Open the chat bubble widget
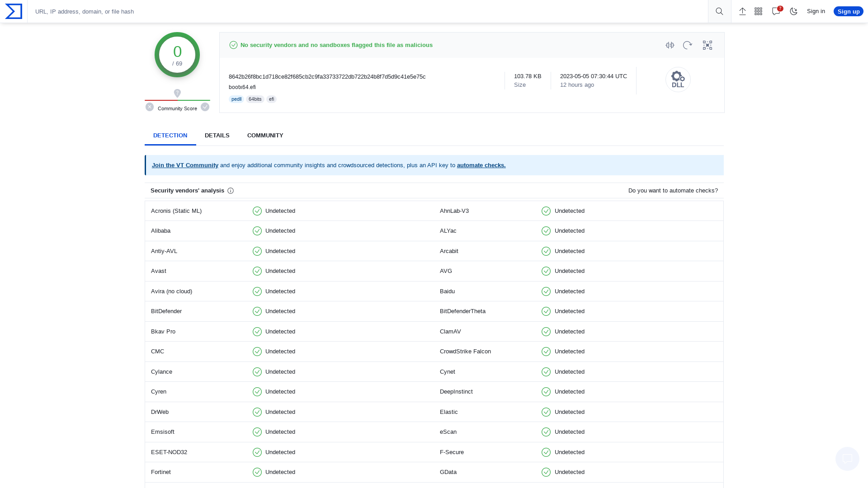Viewport: 868px width, 488px height. [847, 459]
